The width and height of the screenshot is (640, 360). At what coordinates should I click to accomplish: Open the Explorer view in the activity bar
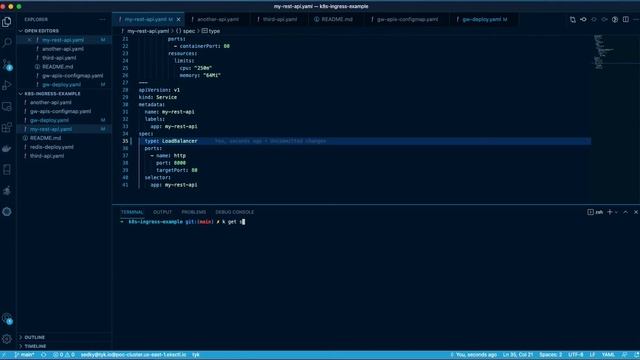[x=7, y=22]
